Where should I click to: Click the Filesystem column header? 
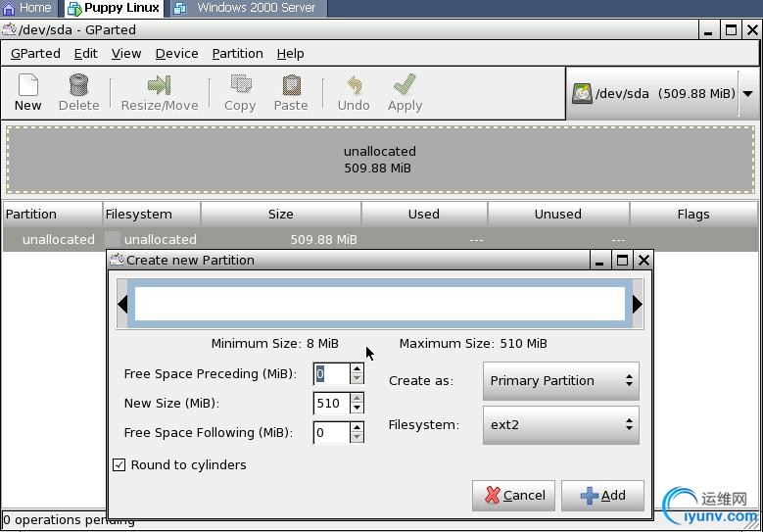pyautogui.click(x=152, y=215)
